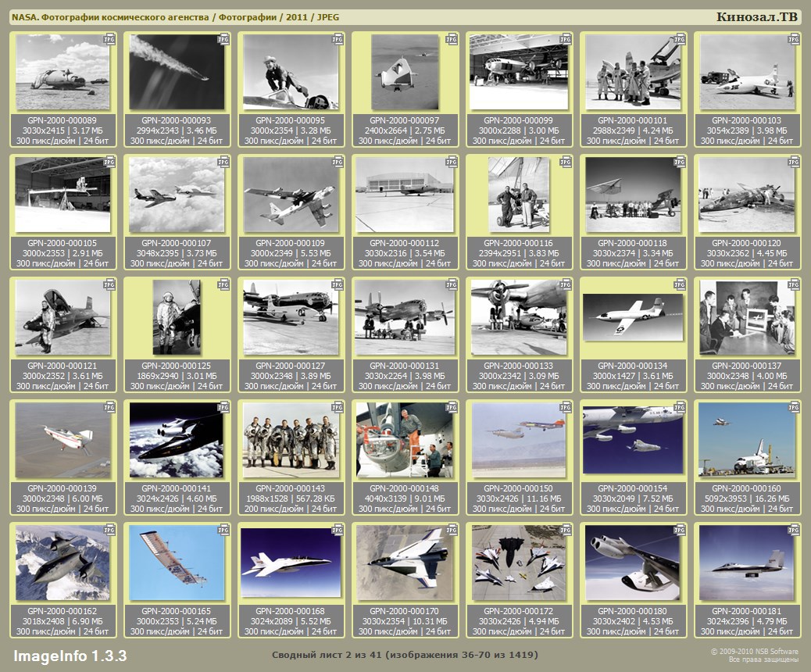Click the JPG badge on GPN-2000-000148 thumbnail
The height and width of the screenshot is (672, 811).
pos(452,407)
